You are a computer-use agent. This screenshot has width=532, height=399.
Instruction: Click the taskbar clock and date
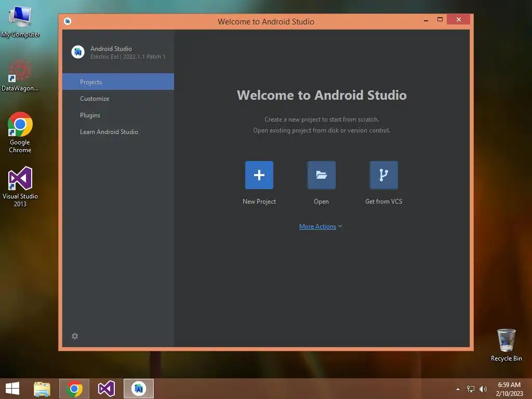(509, 389)
